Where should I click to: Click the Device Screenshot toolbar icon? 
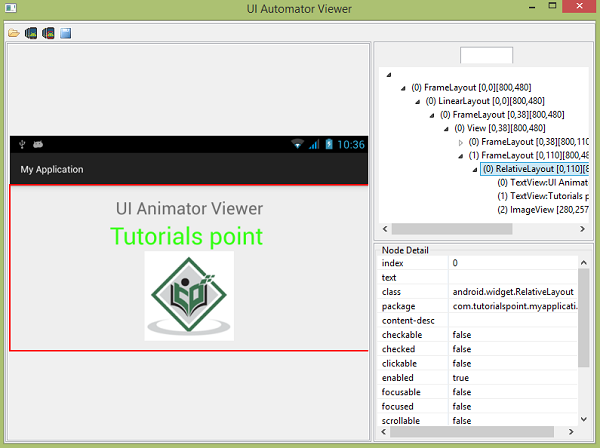pos(31,33)
